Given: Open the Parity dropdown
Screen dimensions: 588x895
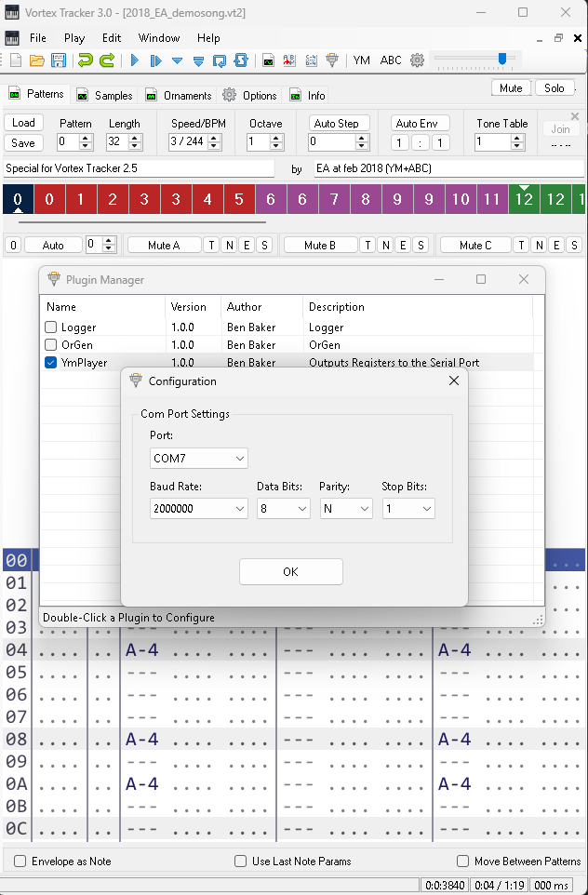Looking at the screenshot, I should point(345,509).
